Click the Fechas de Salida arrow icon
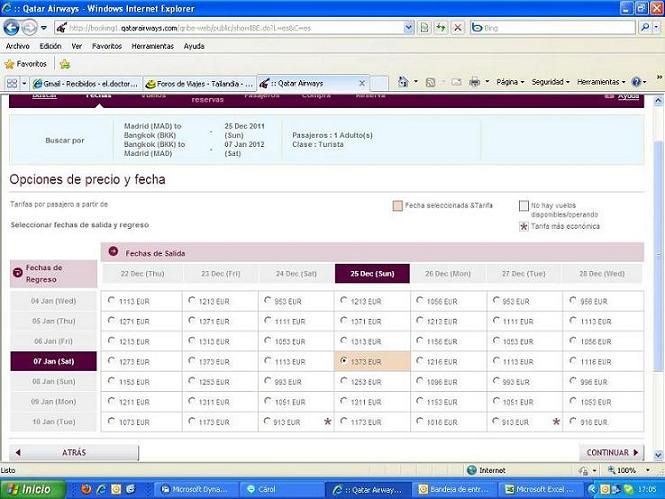 [113, 251]
